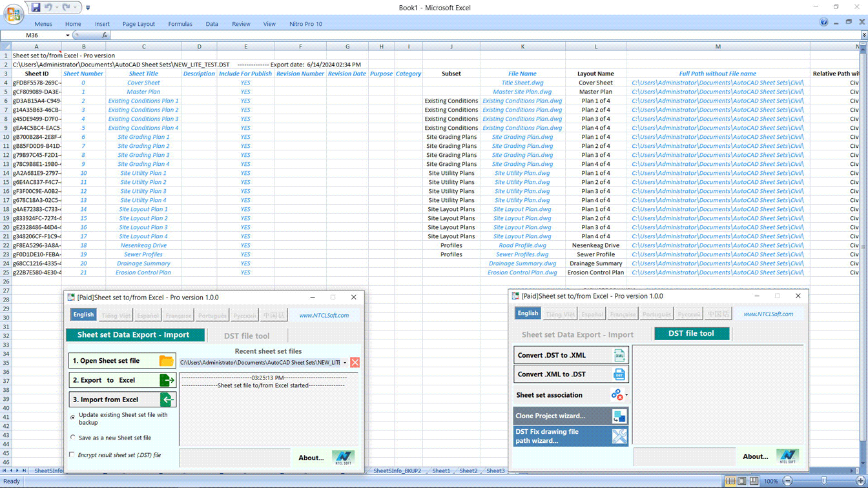Expand the Recent sheet set files dropdown
Screen dimensions: 868x488
coord(345,363)
